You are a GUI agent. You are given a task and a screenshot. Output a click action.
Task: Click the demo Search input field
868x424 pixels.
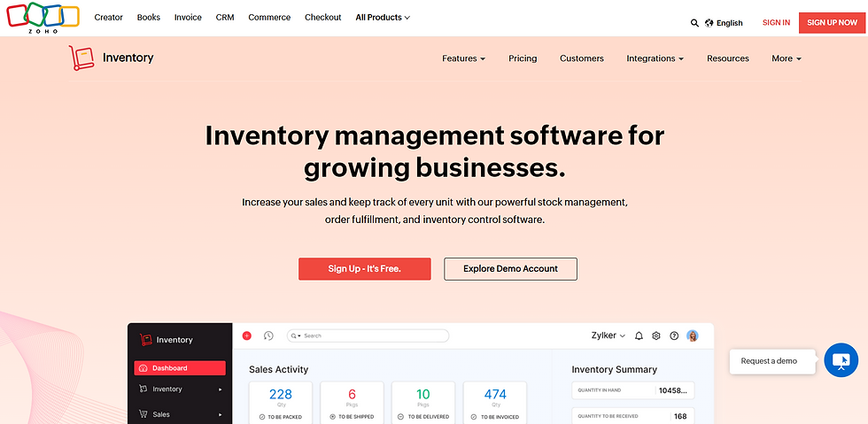(368, 336)
